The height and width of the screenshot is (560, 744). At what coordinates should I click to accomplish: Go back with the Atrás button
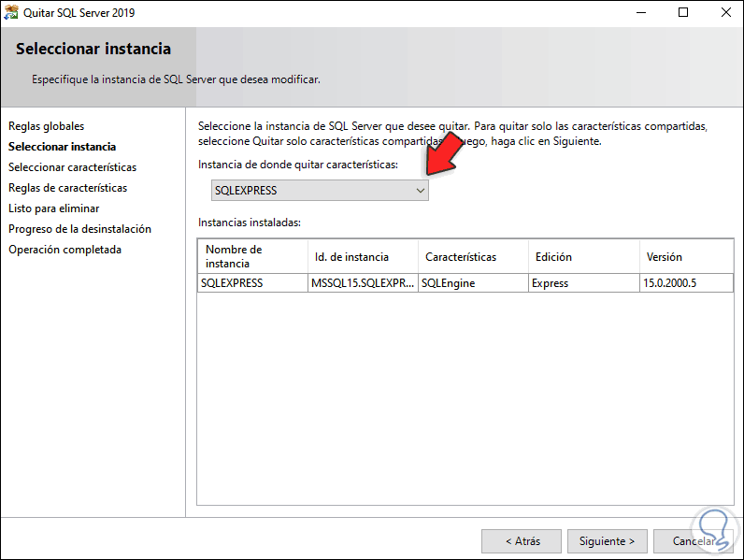click(x=522, y=541)
